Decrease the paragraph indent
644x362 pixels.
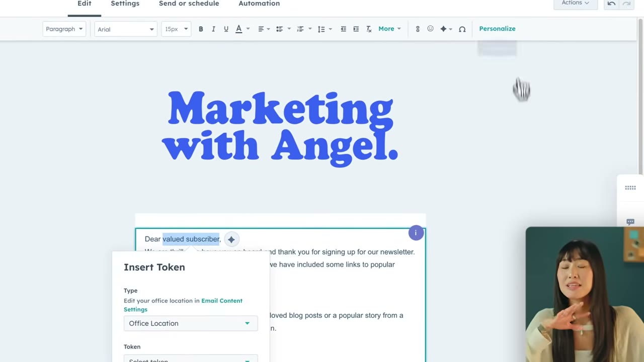(x=343, y=29)
